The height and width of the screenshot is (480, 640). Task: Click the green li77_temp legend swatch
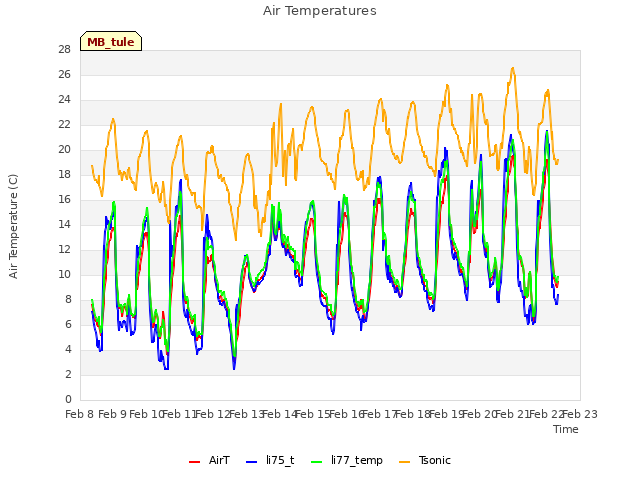click(x=317, y=461)
